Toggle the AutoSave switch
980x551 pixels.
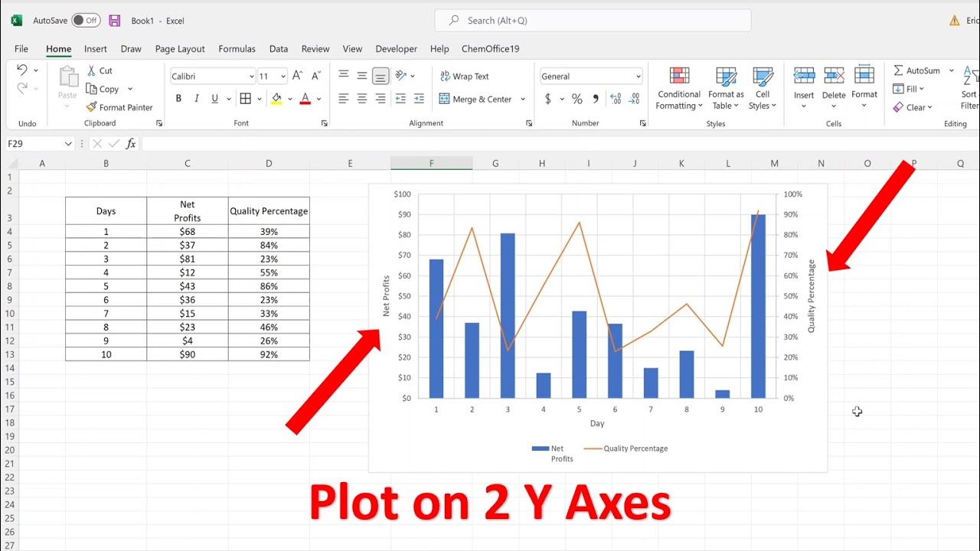click(x=86, y=21)
